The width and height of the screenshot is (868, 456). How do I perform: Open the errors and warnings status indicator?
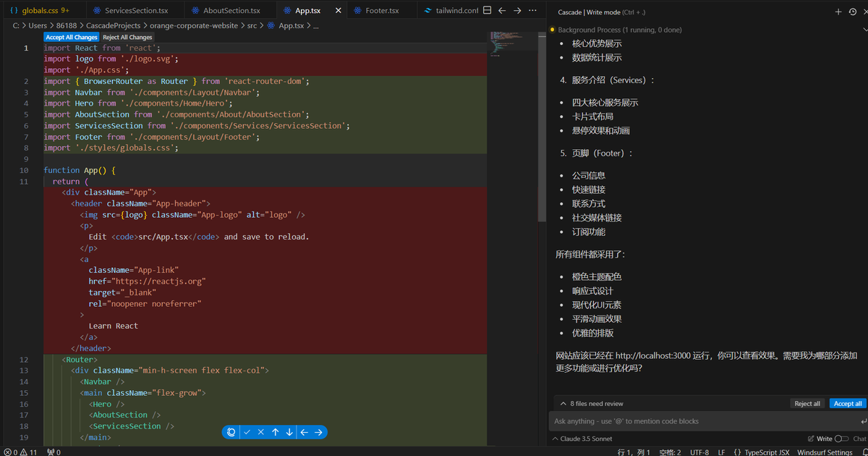[x=20, y=452]
